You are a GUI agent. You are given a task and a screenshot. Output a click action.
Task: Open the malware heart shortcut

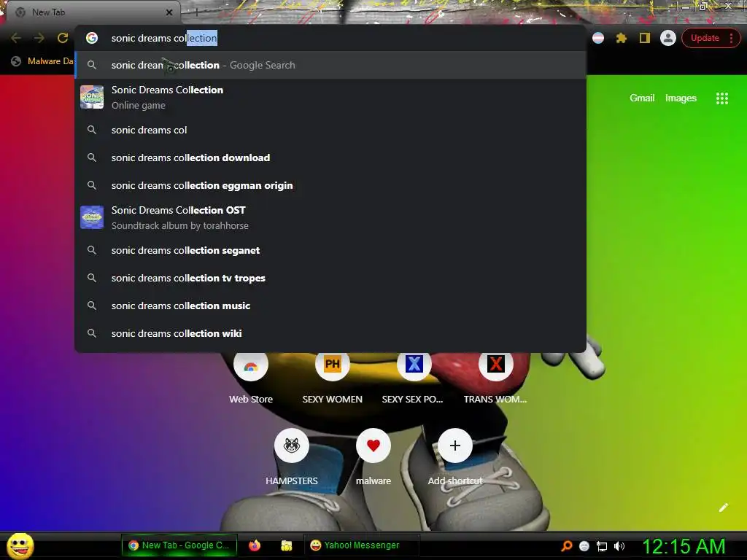pos(373,457)
